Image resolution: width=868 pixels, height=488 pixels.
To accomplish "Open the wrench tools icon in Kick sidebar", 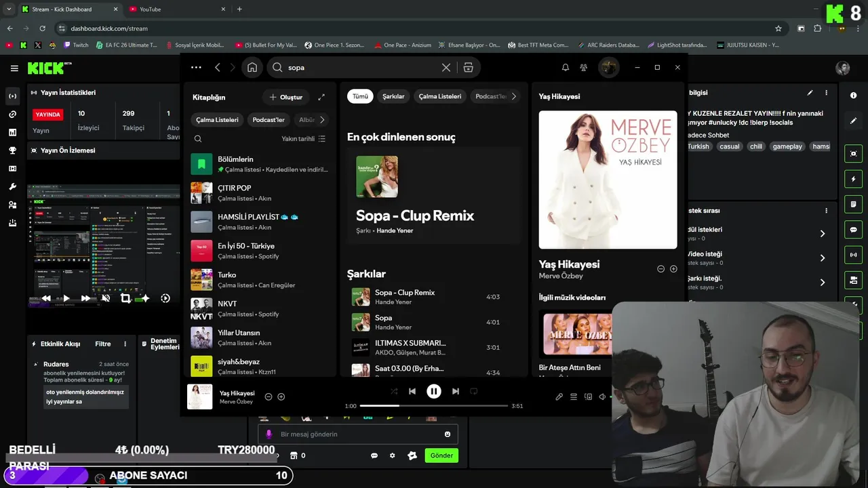I will pyautogui.click(x=12, y=186).
